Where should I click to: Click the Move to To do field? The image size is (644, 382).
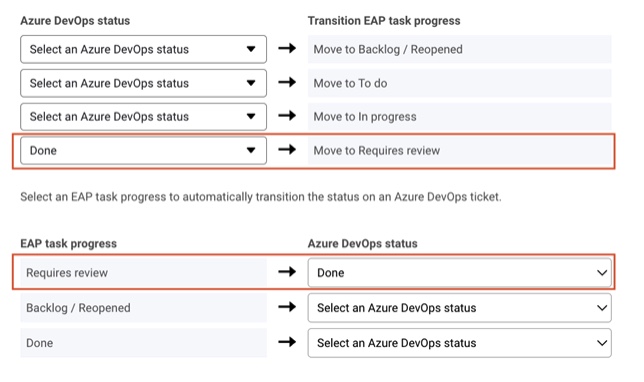(460, 83)
